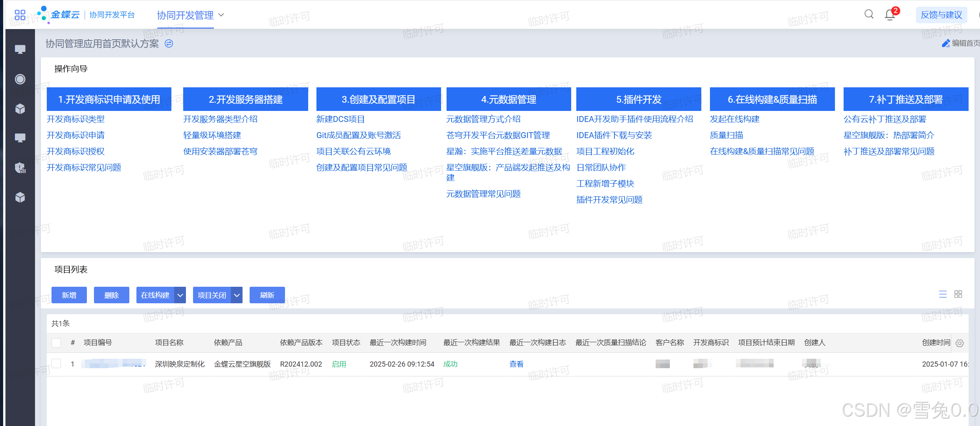Toggle the select-all checkbox in table header
The height and width of the screenshot is (426, 980).
pos(56,343)
